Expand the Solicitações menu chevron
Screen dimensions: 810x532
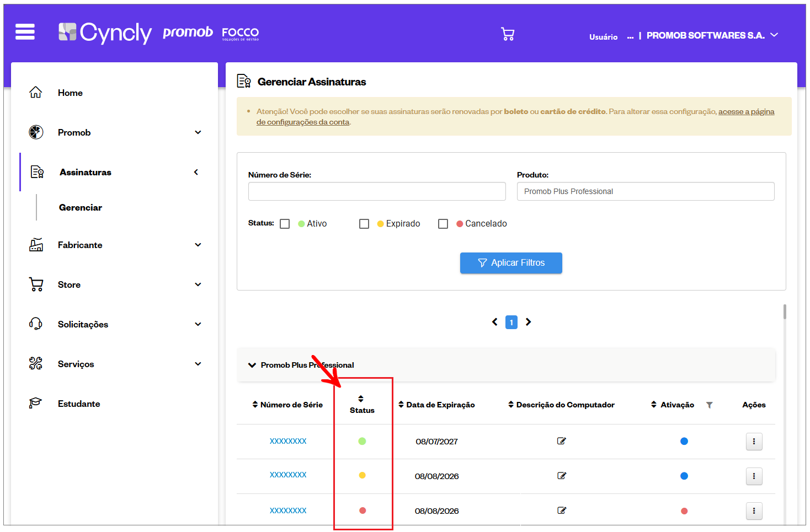pos(198,324)
